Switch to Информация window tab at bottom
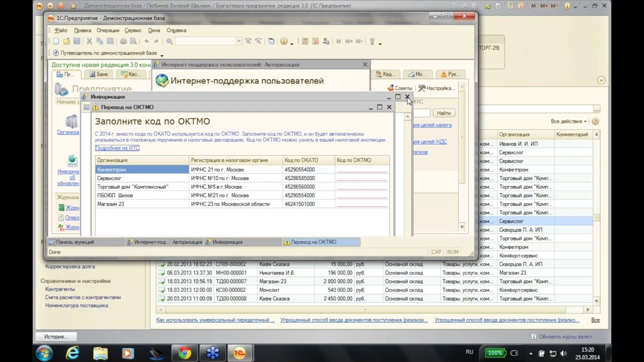644x362 pixels. coord(244,242)
